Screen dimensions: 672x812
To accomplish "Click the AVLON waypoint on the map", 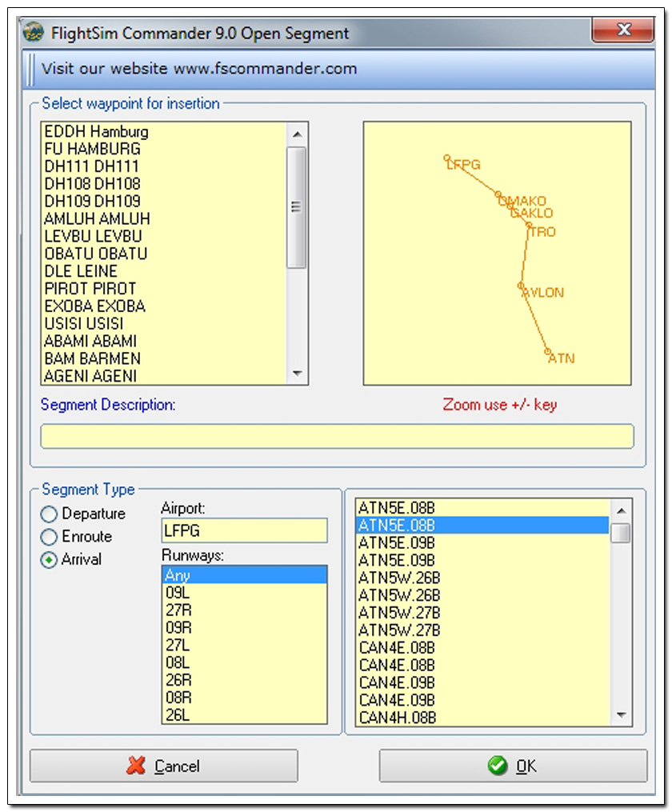I will coord(521,286).
